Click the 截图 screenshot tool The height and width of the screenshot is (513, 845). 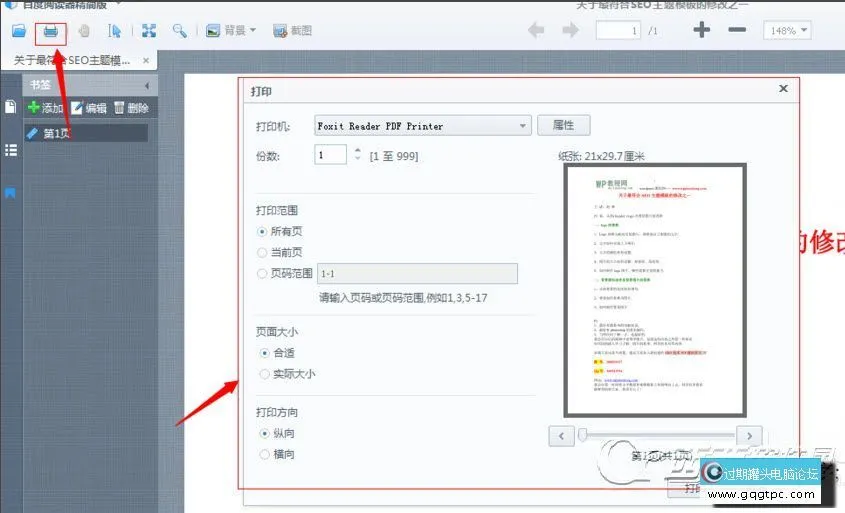point(292,31)
